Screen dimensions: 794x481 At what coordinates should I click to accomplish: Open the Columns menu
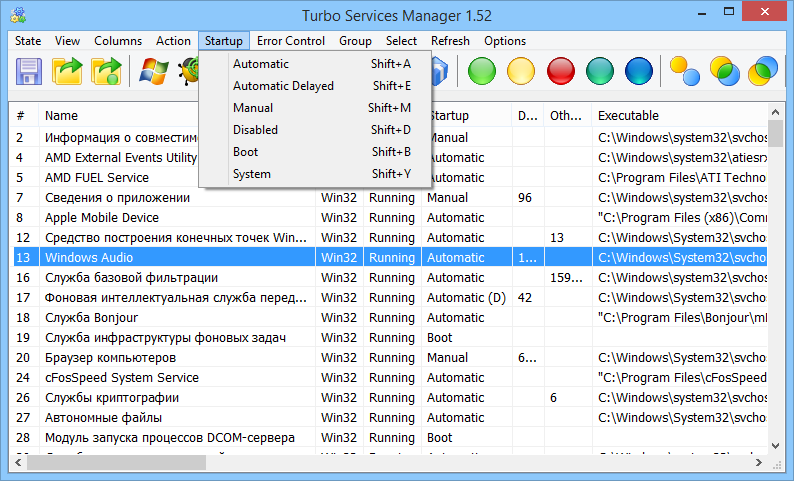pyautogui.click(x=118, y=41)
